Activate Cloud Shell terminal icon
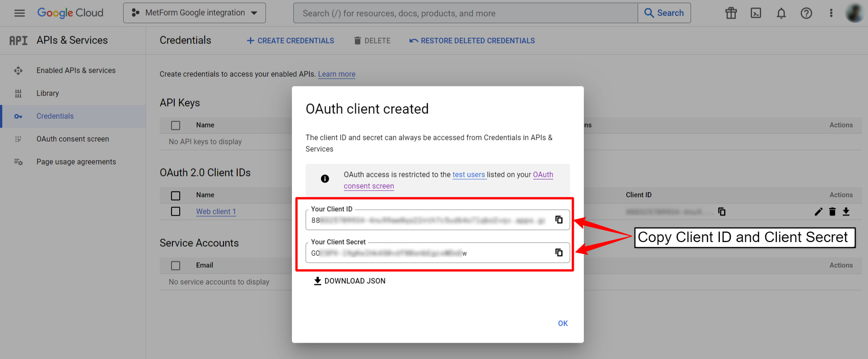The width and height of the screenshot is (868, 359). coord(756,13)
